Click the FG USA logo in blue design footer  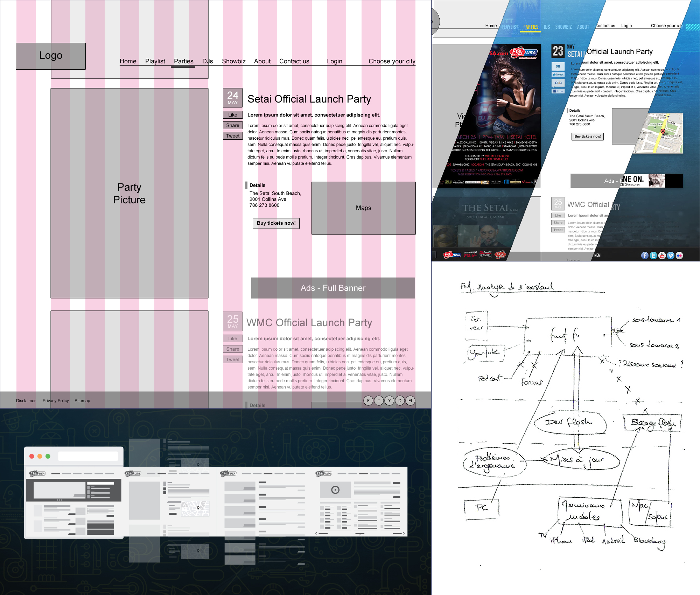click(x=452, y=255)
